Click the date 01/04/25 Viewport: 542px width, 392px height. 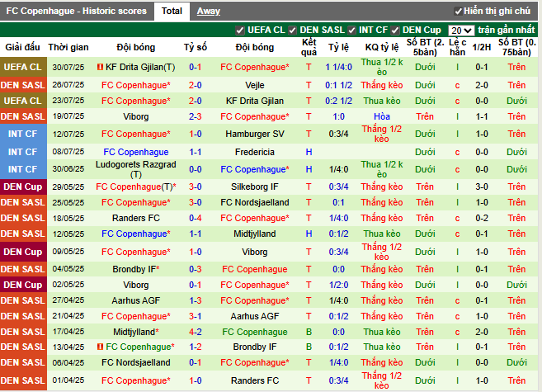pyautogui.click(x=68, y=380)
